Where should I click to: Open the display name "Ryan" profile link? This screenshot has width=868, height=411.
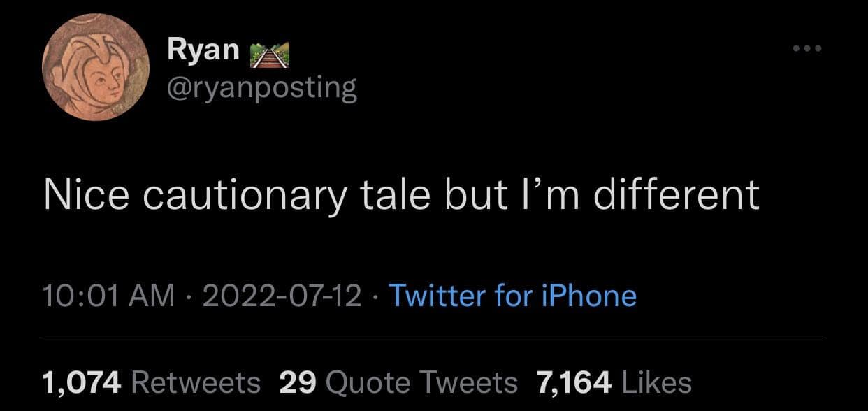tap(203, 50)
